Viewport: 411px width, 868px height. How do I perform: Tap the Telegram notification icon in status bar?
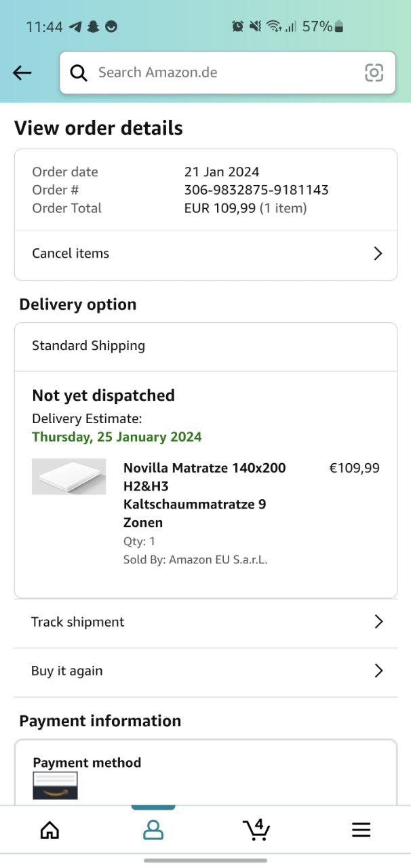coord(75,27)
